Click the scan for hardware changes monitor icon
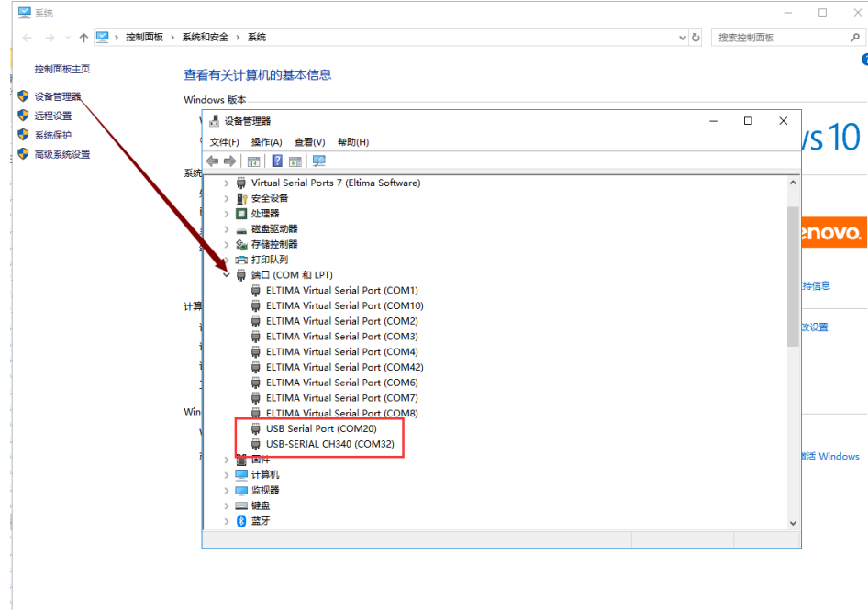The height and width of the screenshot is (610, 868). click(319, 161)
